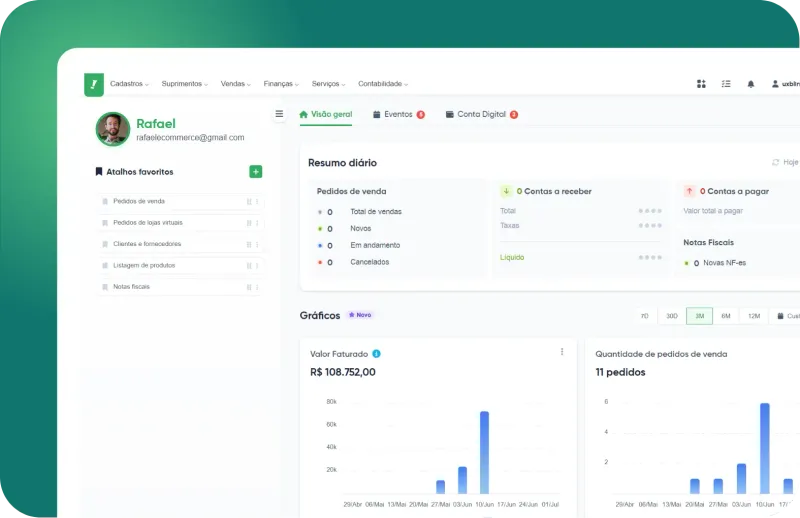This screenshot has width=800, height=518.
Task: Click the Cancelados row in Pedidos de venda
Action: (354, 262)
